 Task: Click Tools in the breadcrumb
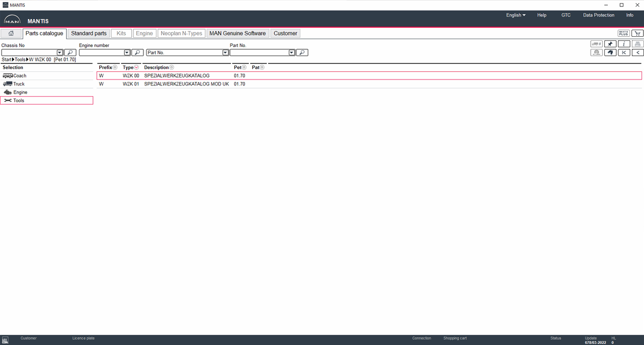point(20,60)
